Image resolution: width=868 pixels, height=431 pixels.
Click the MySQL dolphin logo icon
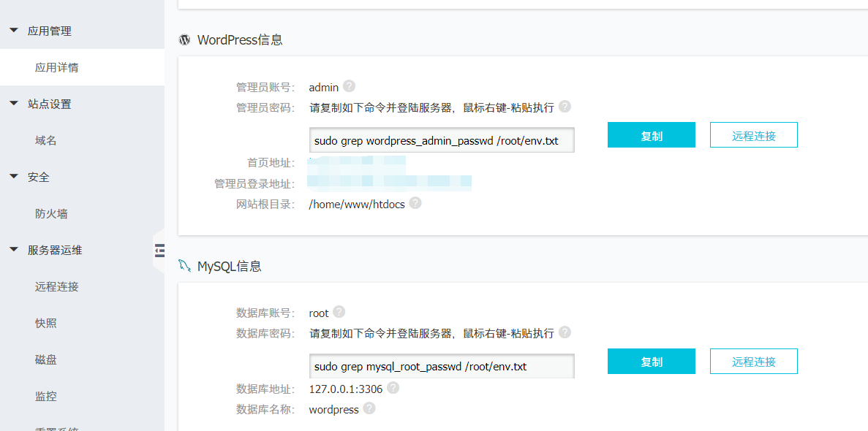pos(184,266)
